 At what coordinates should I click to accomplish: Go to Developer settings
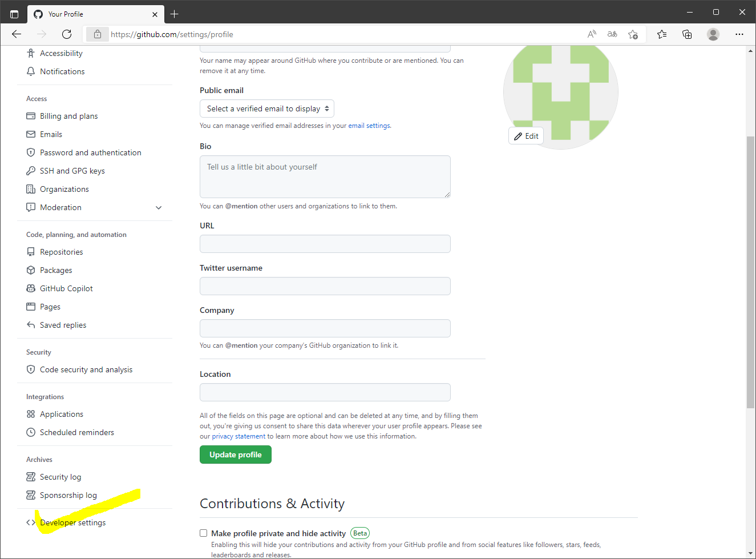coord(73,522)
